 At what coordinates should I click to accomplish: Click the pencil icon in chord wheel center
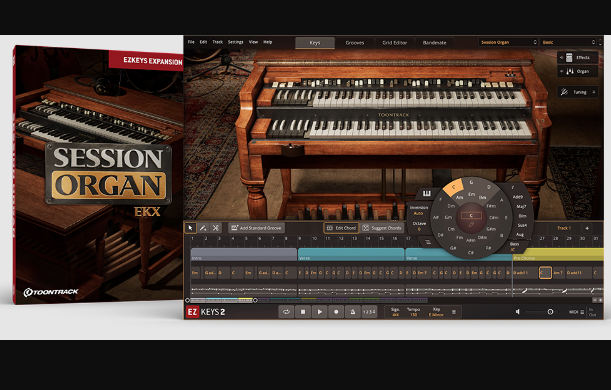(471, 225)
